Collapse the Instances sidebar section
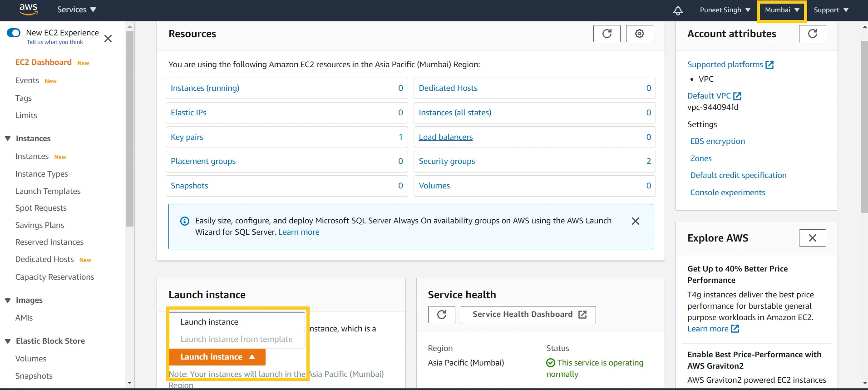The image size is (868, 390). click(x=8, y=138)
